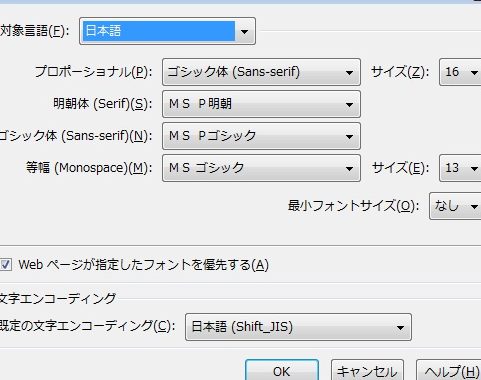Open the 最小フォントサイズ dropdown
Screen dimensions: 481x380
pos(455,206)
